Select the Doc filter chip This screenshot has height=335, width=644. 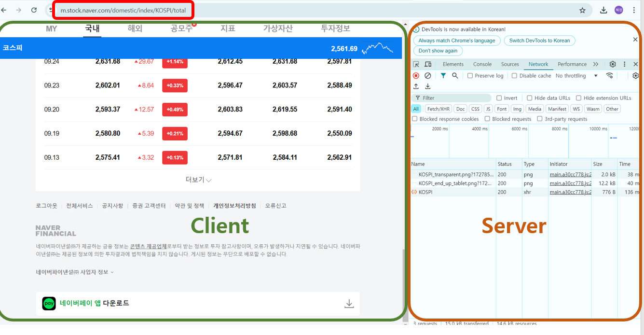tap(461, 109)
